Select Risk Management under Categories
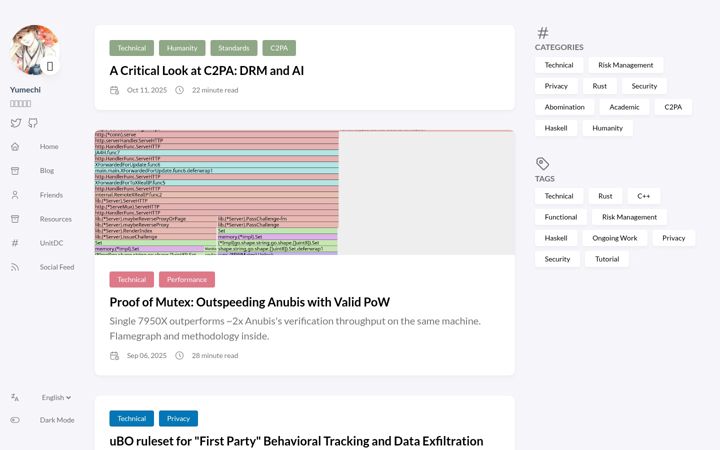Image resolution: width=720 pixels, height=450 pixels. coord(625,65)
